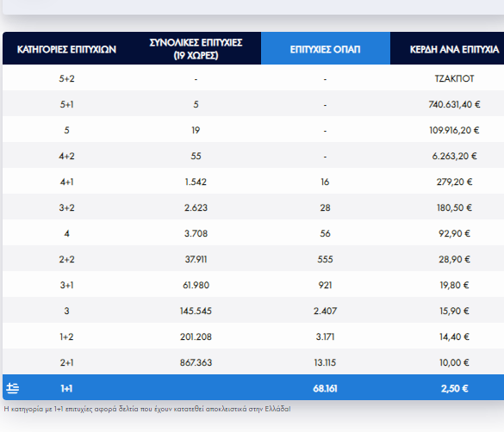504x432 pixels.
Task: Click the 109.916,20 € prize value
Action: point(454,130)
